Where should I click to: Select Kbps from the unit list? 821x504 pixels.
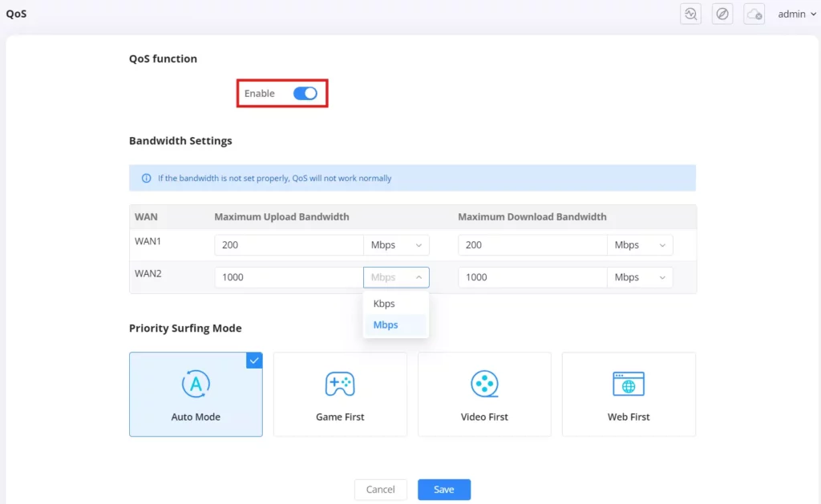click(395, 304)
